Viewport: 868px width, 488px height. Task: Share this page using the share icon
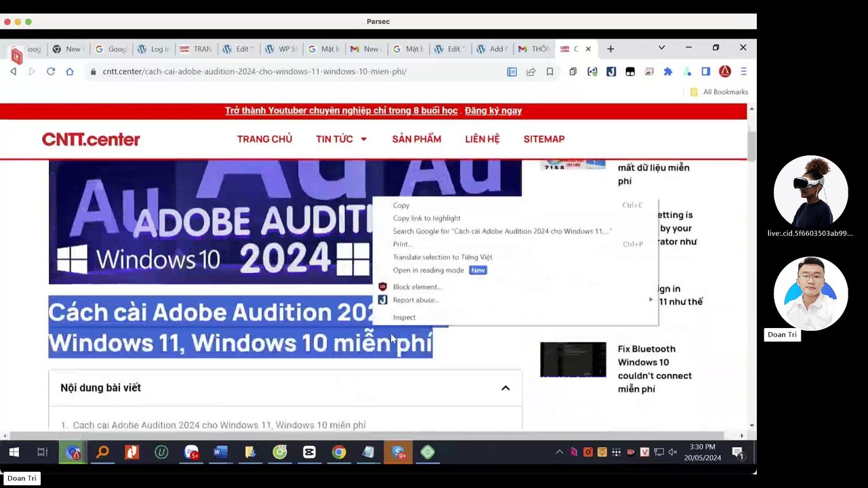click(x=531, y=71)
